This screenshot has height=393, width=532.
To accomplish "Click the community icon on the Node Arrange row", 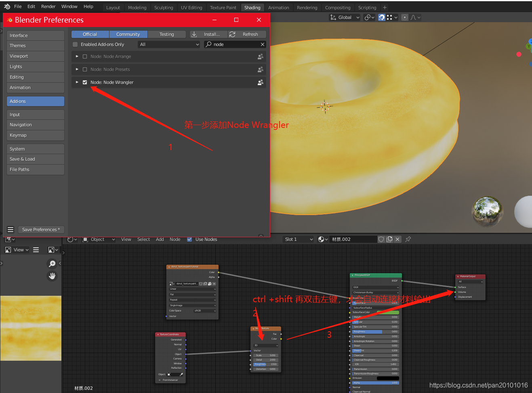I will 261,56.
